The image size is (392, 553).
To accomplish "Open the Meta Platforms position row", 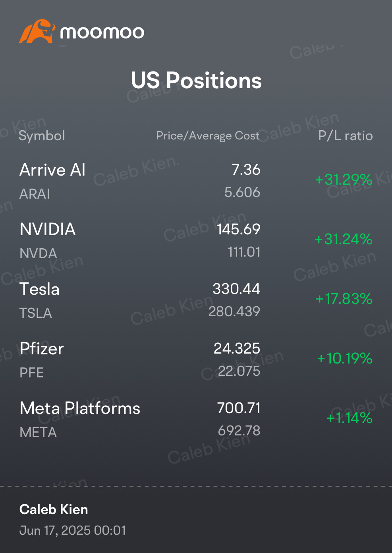I will [196, 419].
